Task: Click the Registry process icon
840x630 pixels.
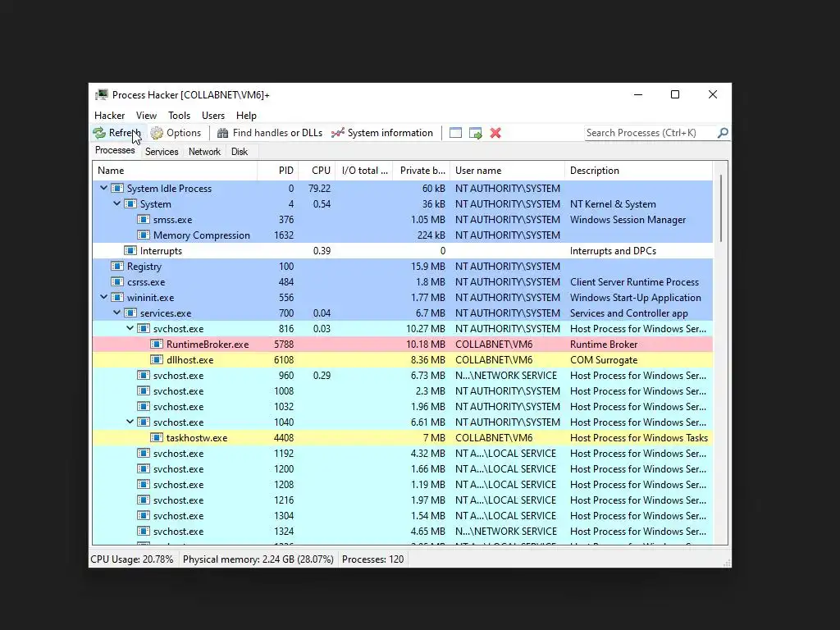Action: 116,267
